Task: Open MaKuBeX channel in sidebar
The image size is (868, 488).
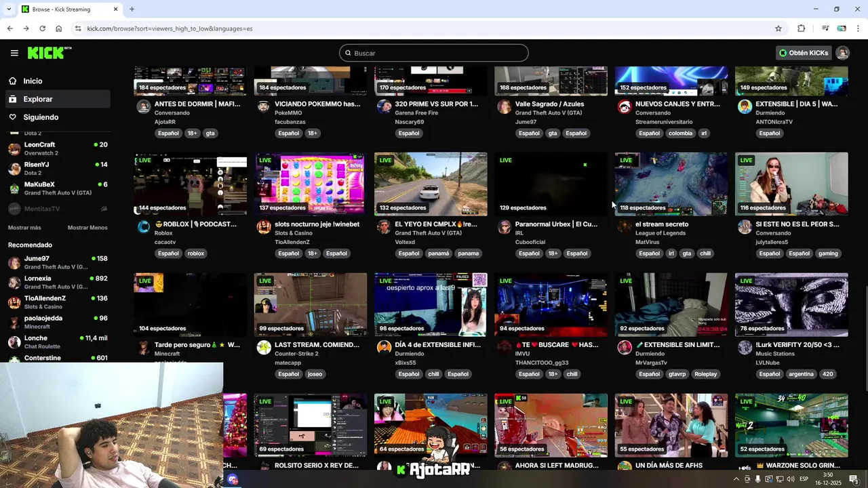Action: [58, 188]
